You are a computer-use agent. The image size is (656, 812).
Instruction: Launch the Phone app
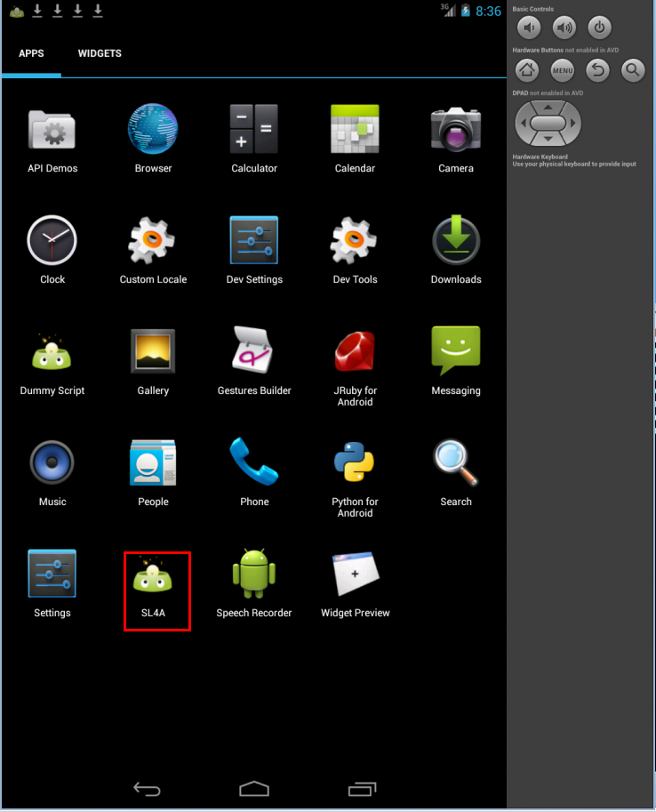tap(253, 472)
